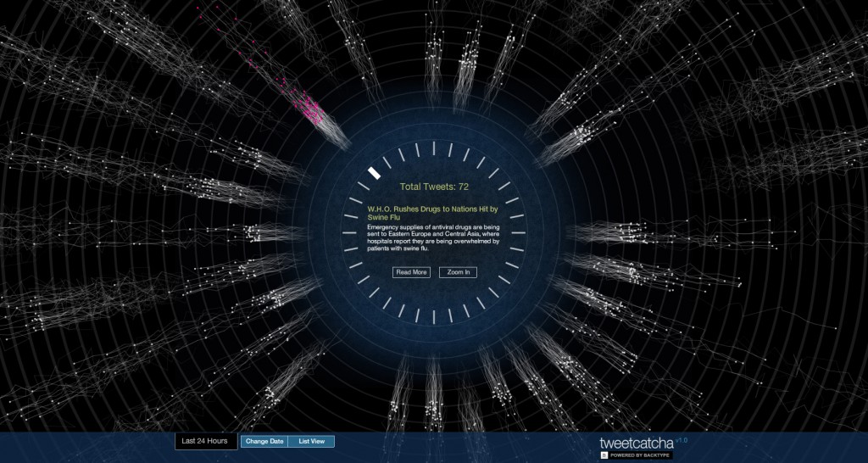Click the Powered by Backtype badge
This screenshot has width=868, height=463.
[637, 455]
